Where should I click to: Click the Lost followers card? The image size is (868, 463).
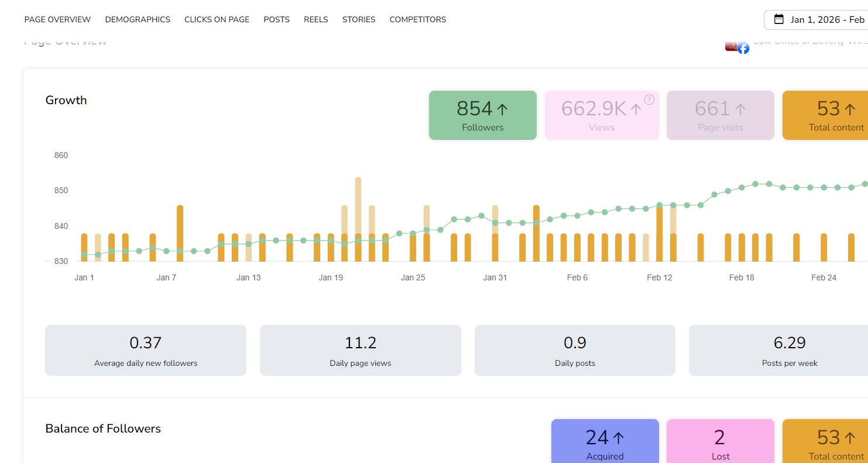click(x=720, y=442)
